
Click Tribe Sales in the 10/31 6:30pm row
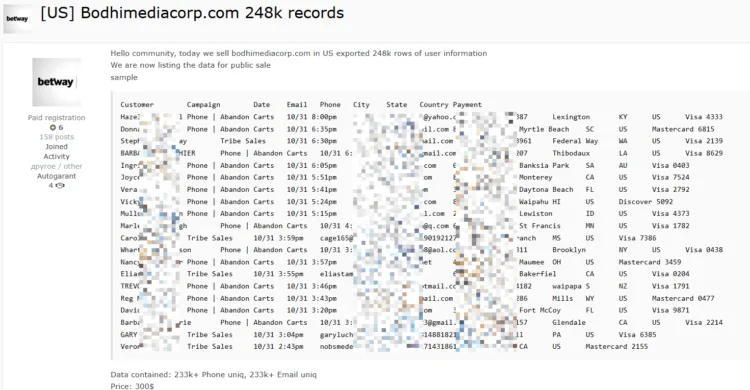243,141
